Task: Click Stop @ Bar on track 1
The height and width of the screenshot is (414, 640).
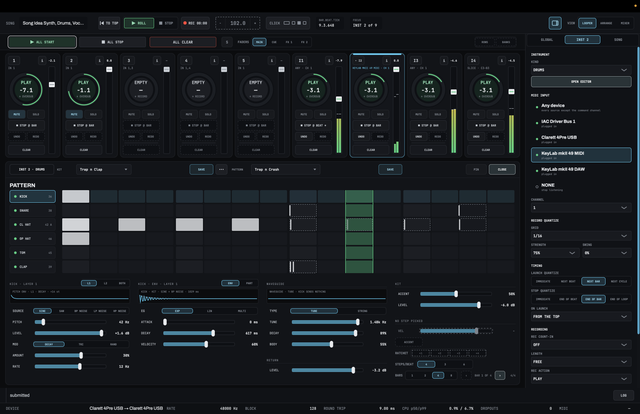Action: pyautogui.click(x=26, y=125)
